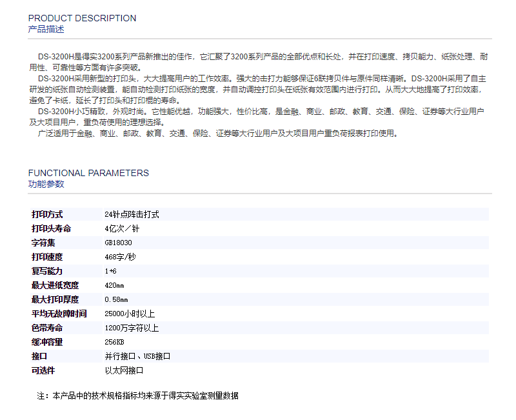Click the value 4亿次／针

[x=122, y=229]
